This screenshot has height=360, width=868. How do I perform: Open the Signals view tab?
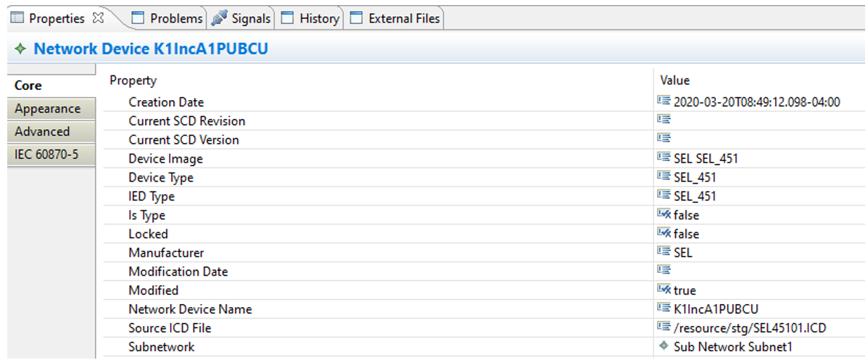point(250,19)
